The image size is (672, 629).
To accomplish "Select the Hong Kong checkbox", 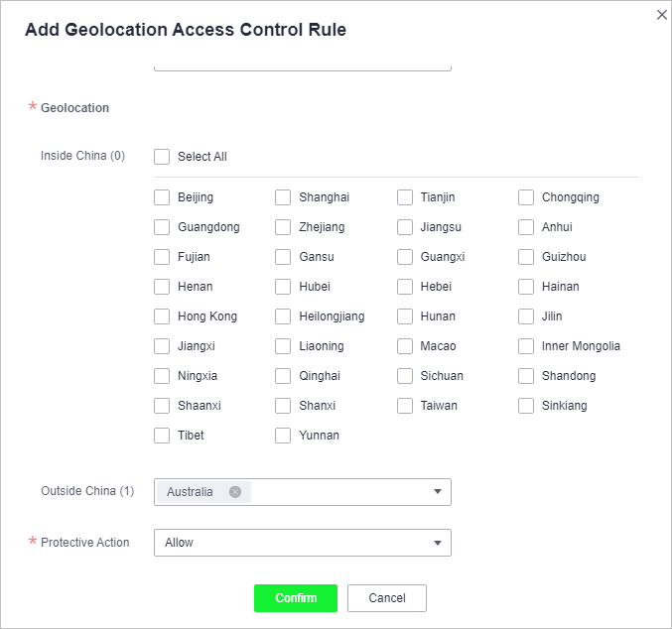I will point(162,316).
